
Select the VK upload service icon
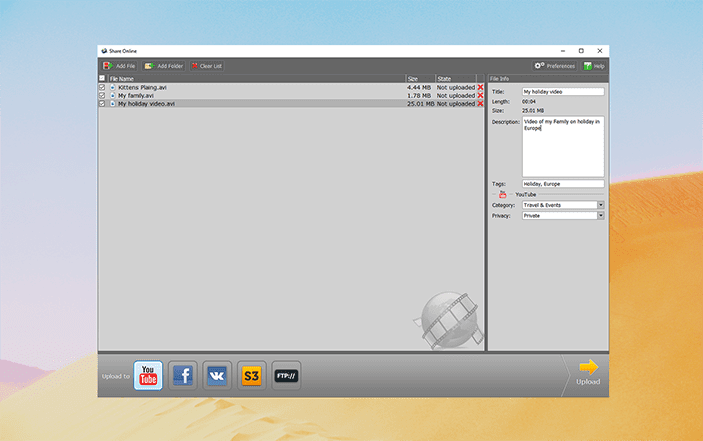point(217,376)
